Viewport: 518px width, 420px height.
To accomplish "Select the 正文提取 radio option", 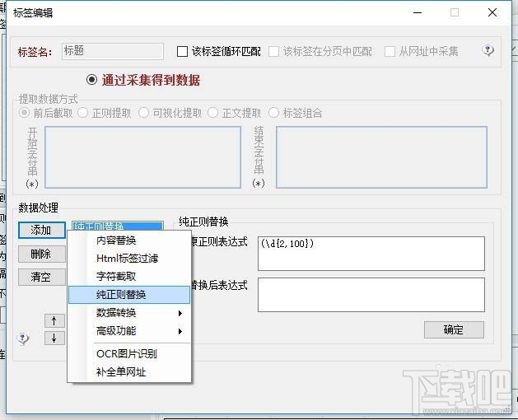I will point(212,113).
